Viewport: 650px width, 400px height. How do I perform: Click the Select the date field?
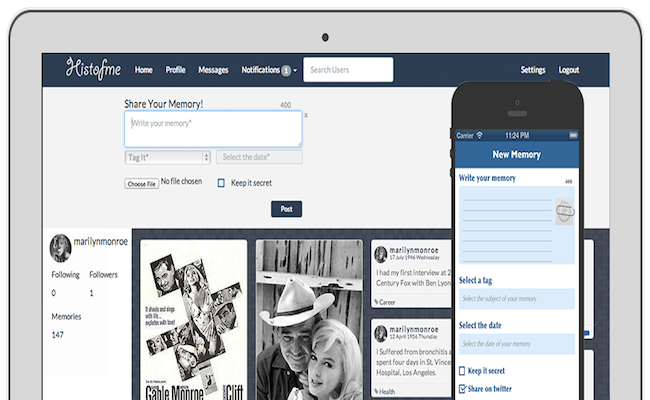(259, 157)
